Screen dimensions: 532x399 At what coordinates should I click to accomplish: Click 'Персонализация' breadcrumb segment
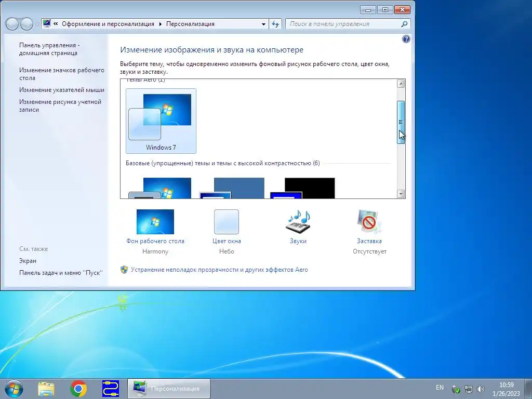190,24
